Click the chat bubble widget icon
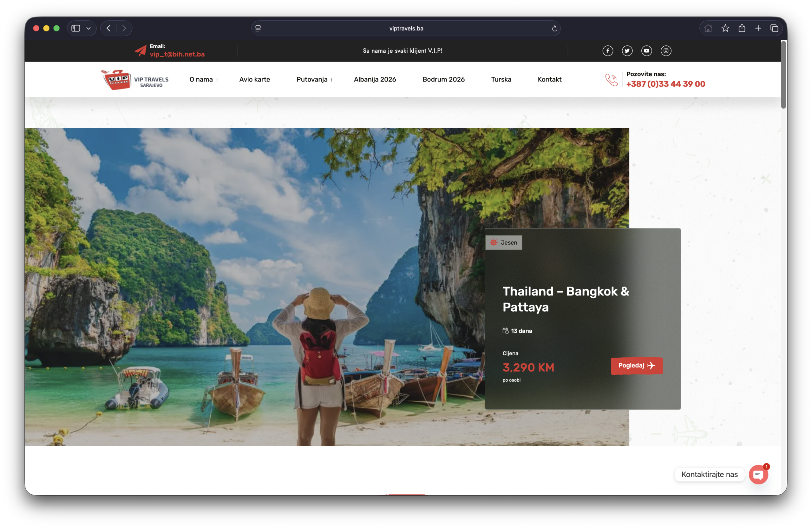The height and width of the screenshot is (528, 812). click(x=758, y=474)
